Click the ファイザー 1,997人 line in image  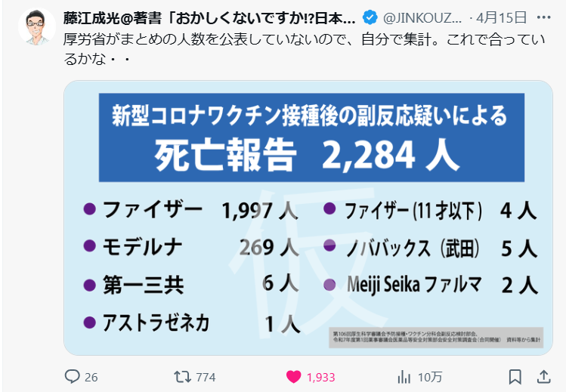193,210
